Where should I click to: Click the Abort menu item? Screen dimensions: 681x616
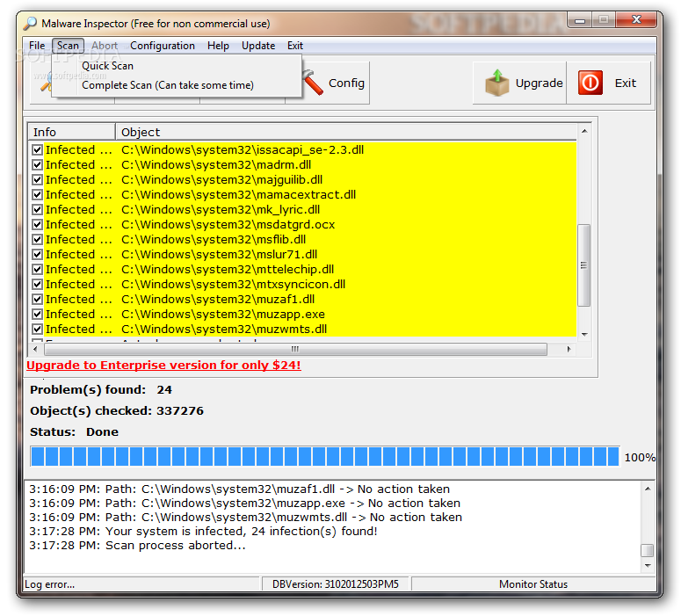coord(105,46)
